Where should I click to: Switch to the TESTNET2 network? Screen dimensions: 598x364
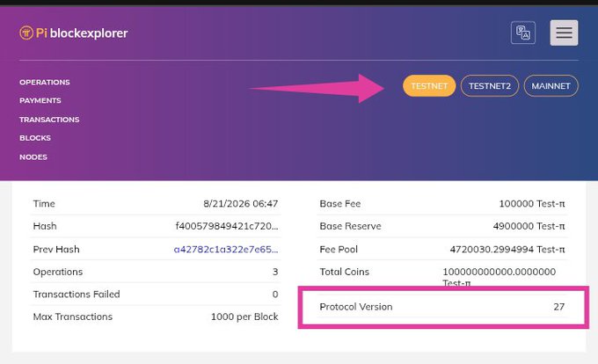(x=489, y=86)
